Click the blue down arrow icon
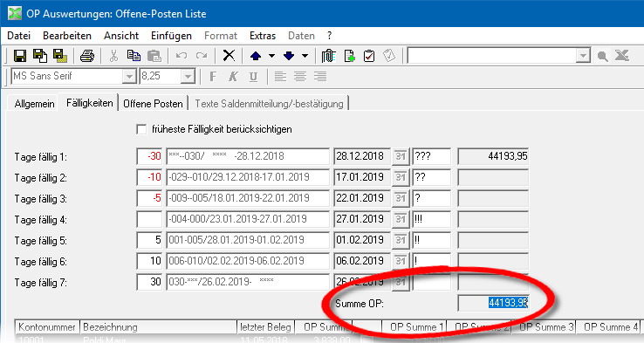This screenshot has width=644, height=343. 289,56
